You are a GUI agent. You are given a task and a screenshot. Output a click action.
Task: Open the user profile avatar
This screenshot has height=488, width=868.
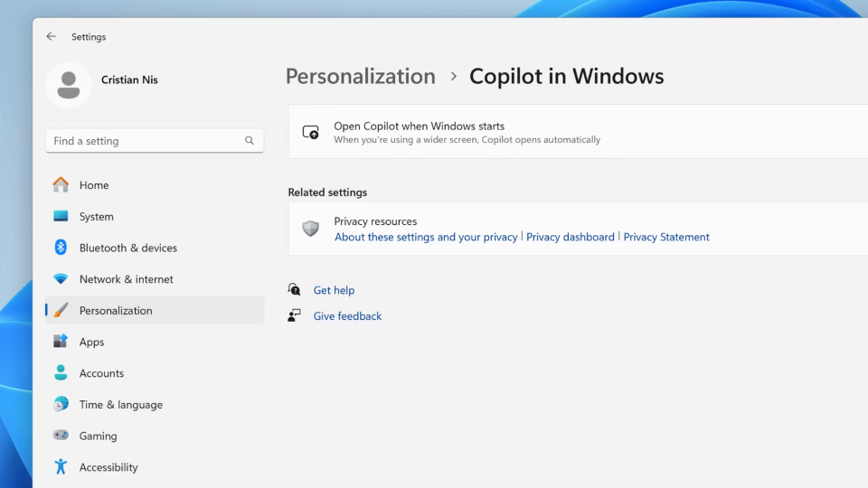coord(69,85)
